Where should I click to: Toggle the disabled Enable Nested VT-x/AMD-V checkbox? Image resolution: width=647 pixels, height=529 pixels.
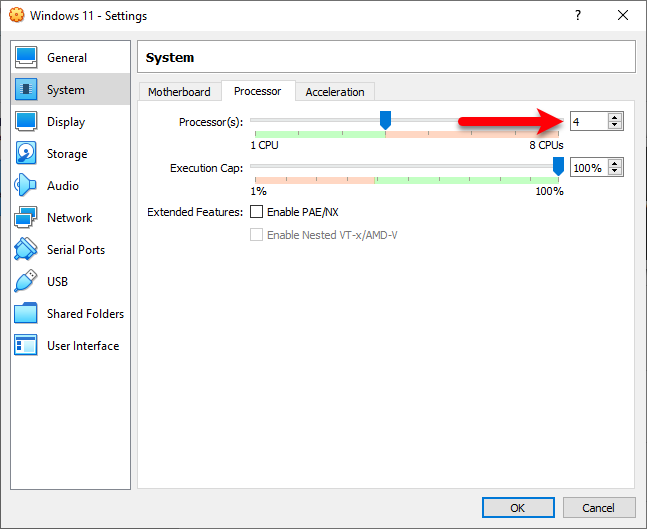click(x=256, y=235)
